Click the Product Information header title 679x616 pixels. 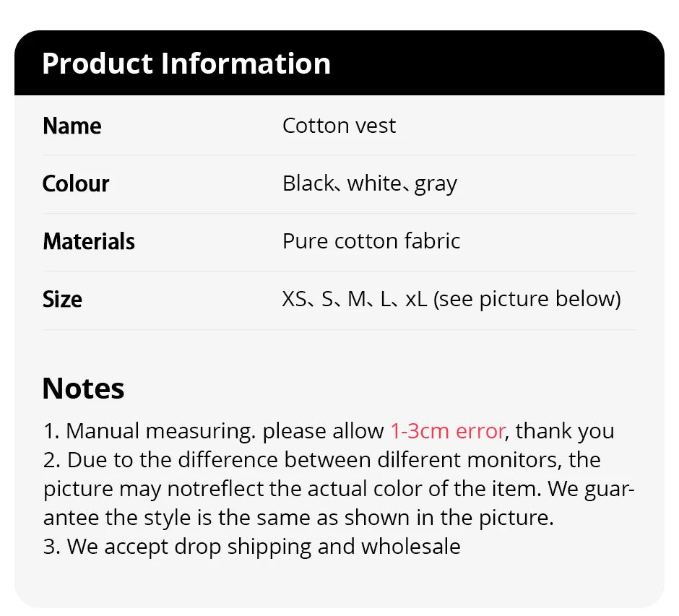point(186,64)
